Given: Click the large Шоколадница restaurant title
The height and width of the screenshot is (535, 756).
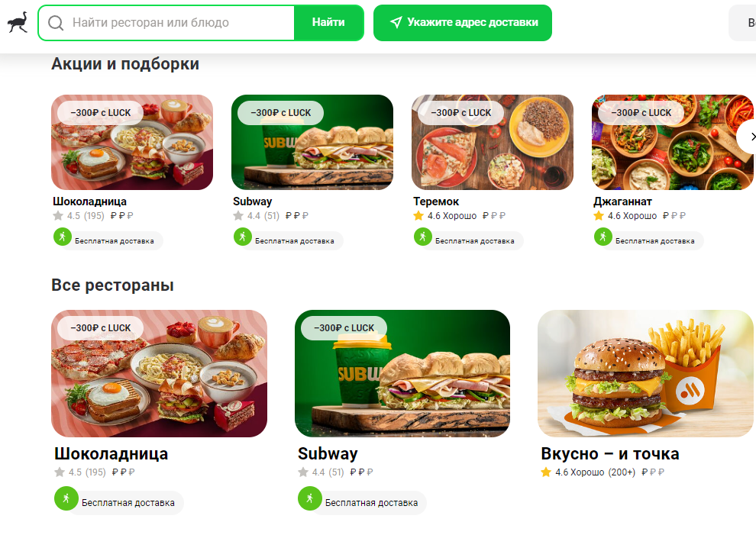Looking at the screenshot, I should (x=111, y=453).
